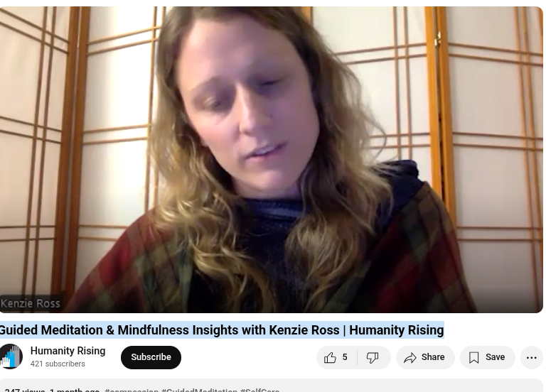The width and height of the screenshot is (546, 392).
Task: Open the #SelfCare hashtag link
Action: coord(259,391)
